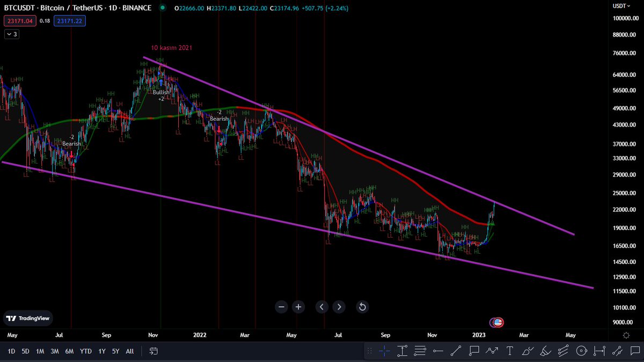Set range to 3M
644x362 pixels.
click(55, 351)
